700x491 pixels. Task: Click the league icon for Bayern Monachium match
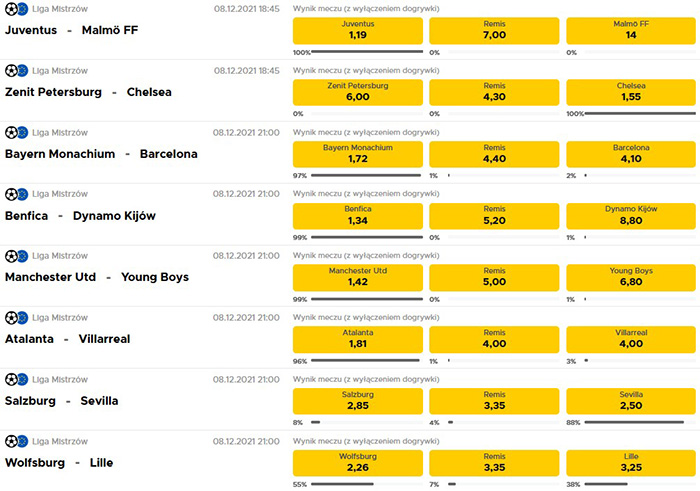point(15,132)
